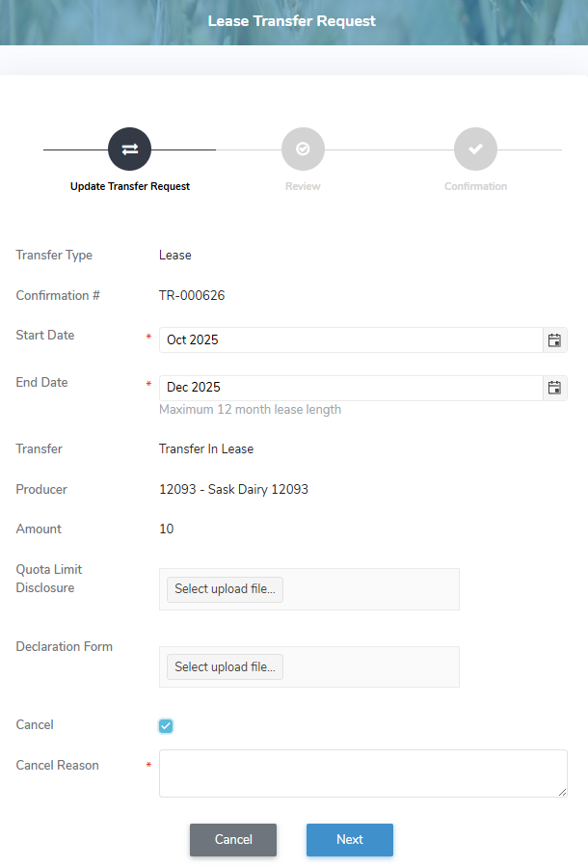Screen dimensions: 588x868
Task: Click the transfer arrows icon in the progress bar
Action: click(130, 149)
